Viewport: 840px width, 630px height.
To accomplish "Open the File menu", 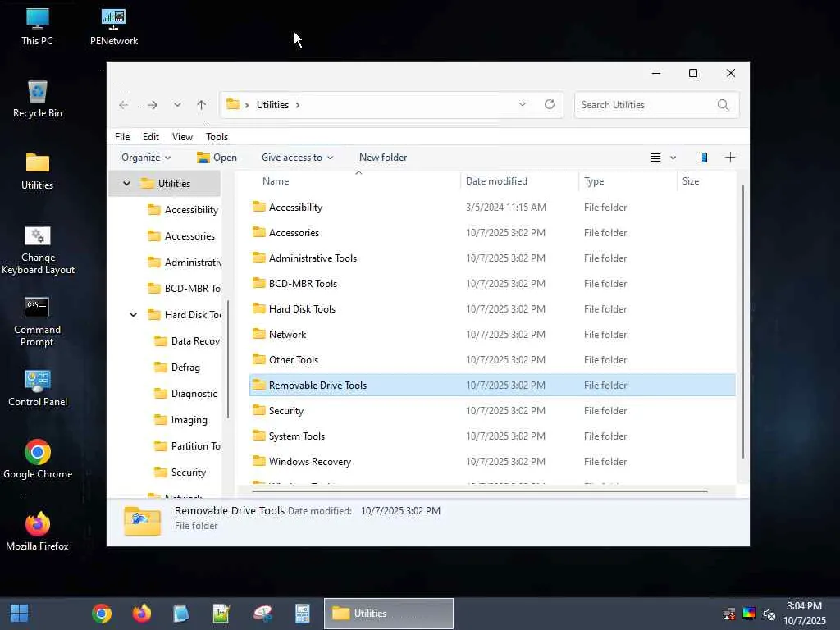I will pos(122,137).
